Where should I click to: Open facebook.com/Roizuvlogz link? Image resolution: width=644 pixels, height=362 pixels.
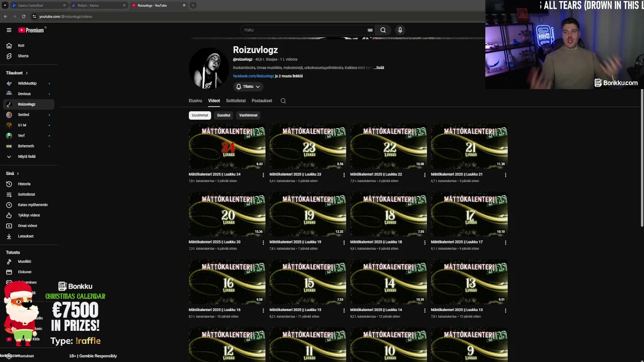[x=254, y=76]
